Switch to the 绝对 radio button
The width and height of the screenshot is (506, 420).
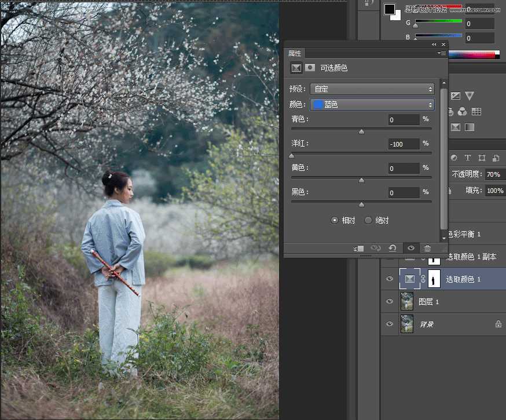coord(368,220)
